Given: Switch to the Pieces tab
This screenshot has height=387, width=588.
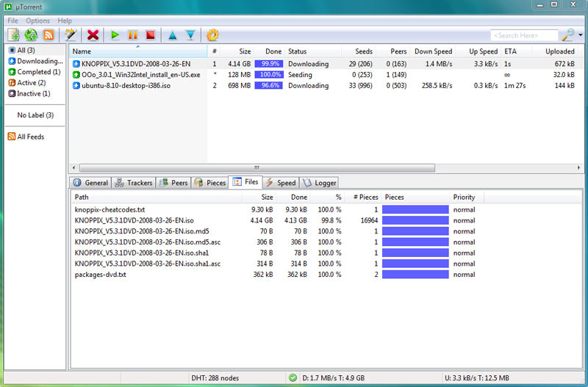Looking at the screenshot, I should click(x=210, y=183).
